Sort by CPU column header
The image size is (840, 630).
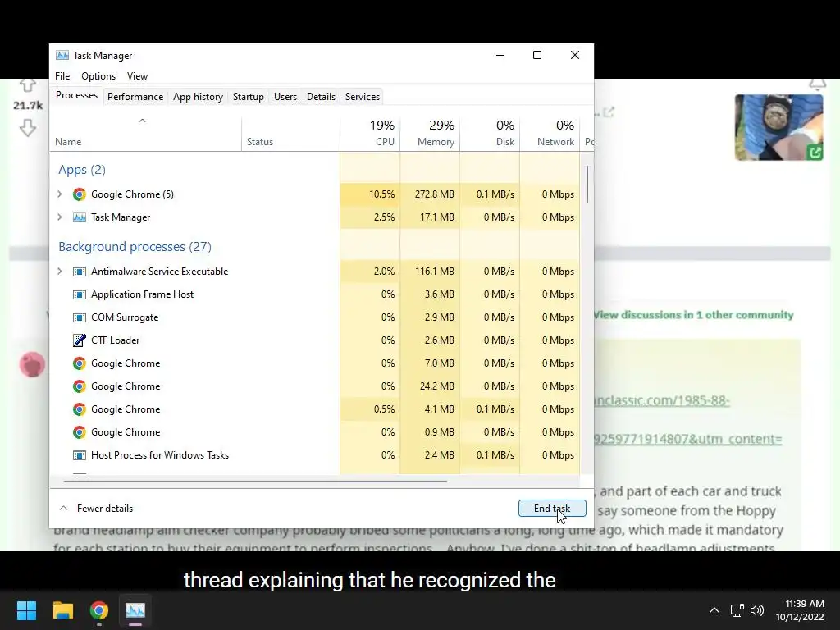pos(370,133)
